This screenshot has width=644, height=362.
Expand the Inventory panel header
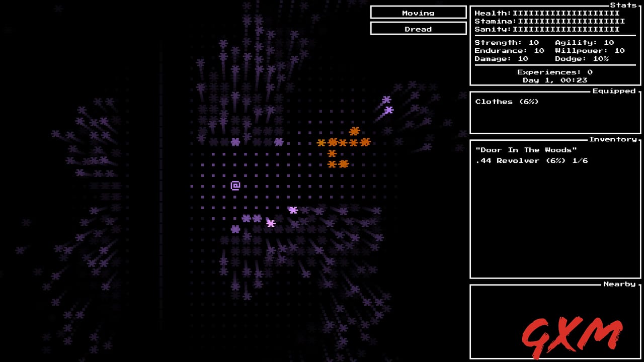(x=614, y=139)
